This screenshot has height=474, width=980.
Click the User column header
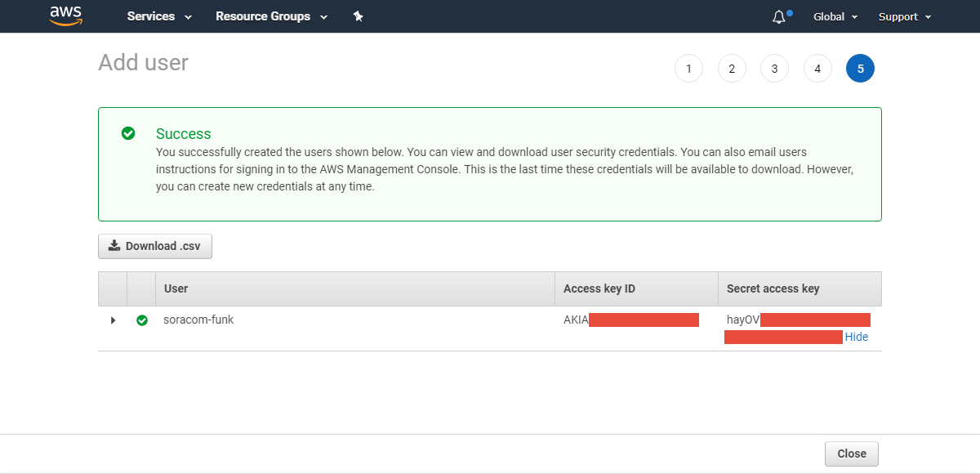[x=176, y=288]
